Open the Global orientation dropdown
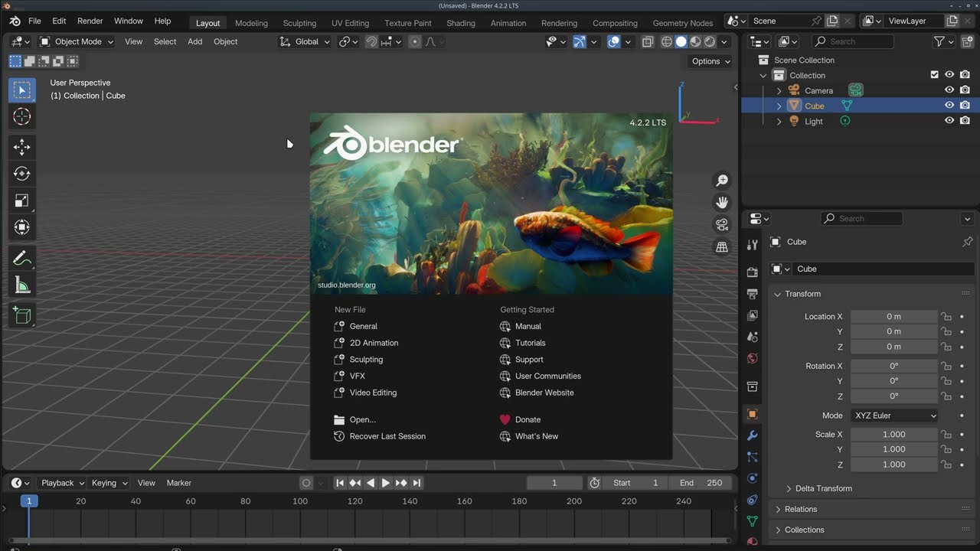980x551 pixels. [x=305, y=42]
